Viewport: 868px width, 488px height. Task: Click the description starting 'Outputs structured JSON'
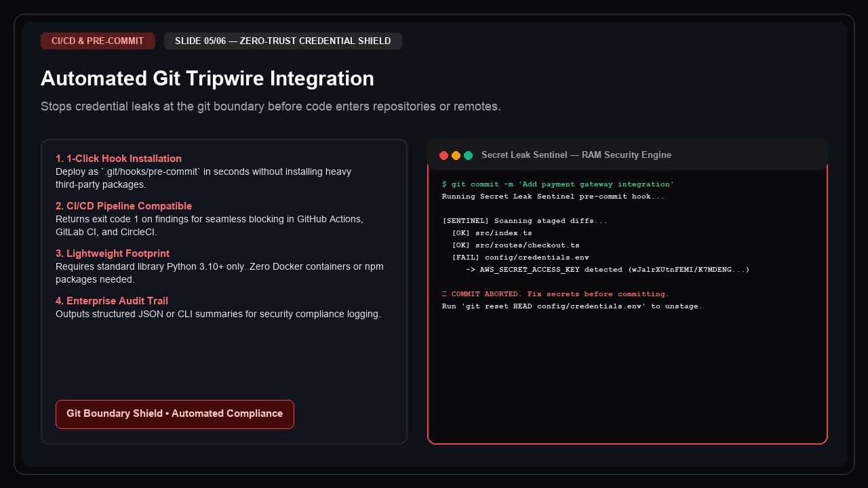[x=218, y=314]
